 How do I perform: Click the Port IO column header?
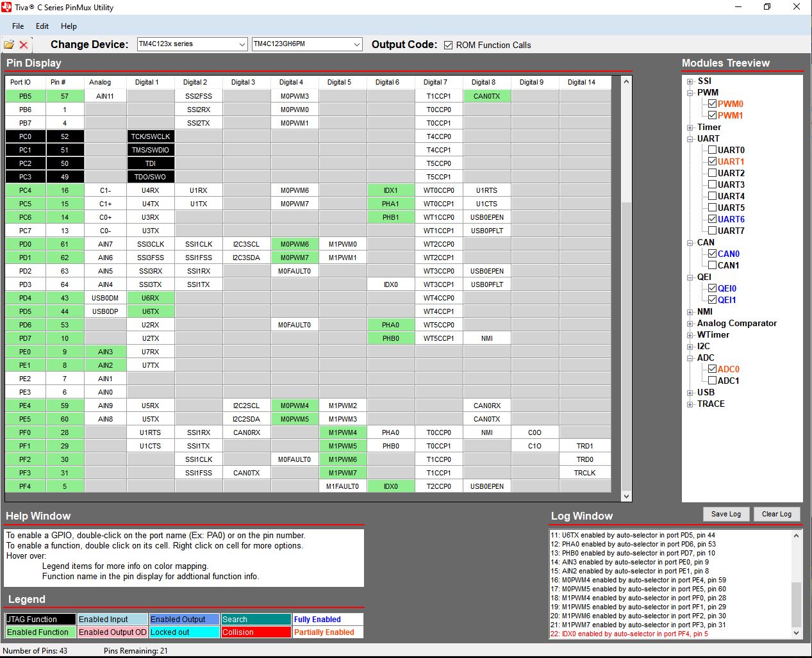[x=25, y=82]
